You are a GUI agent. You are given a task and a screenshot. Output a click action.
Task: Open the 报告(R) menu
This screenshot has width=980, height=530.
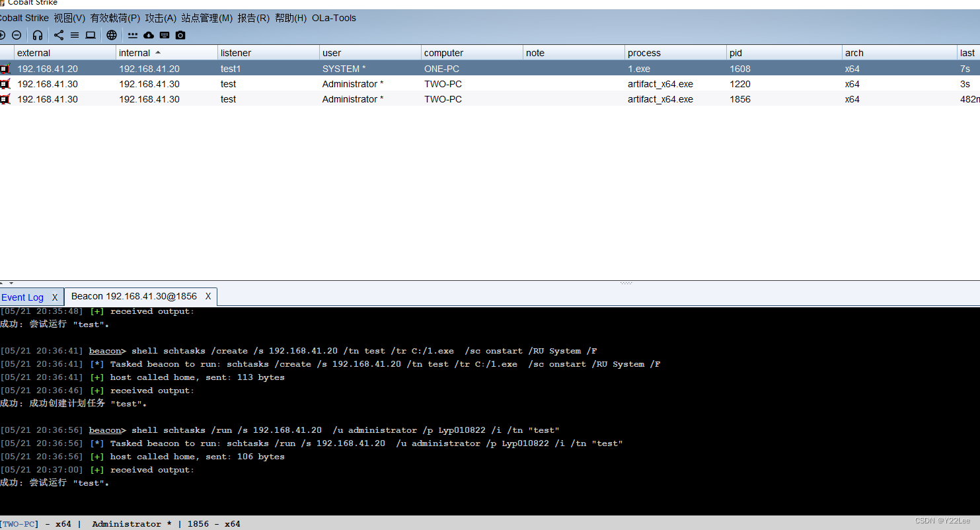tap(253, 18)
